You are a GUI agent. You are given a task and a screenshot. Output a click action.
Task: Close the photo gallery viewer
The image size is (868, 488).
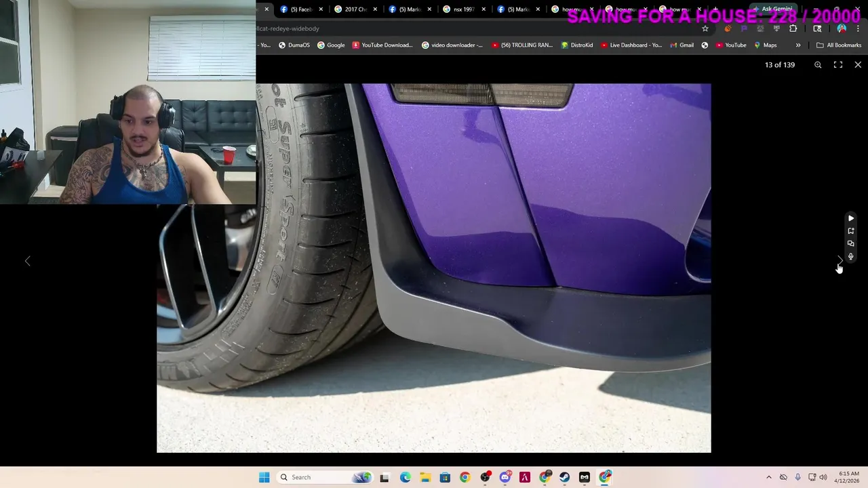click(858, 65)
